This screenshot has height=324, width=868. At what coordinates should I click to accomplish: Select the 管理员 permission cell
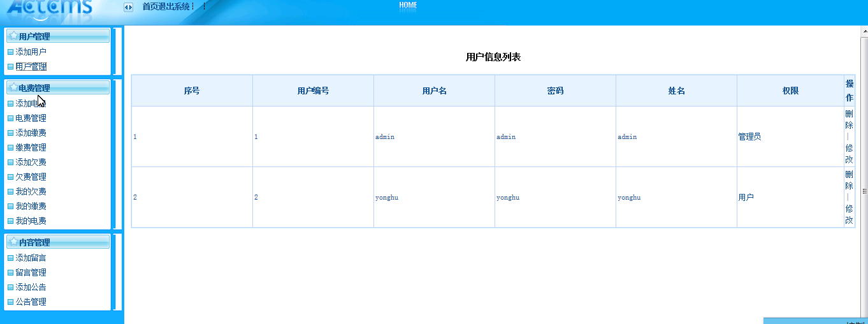[x=790, y=136]
